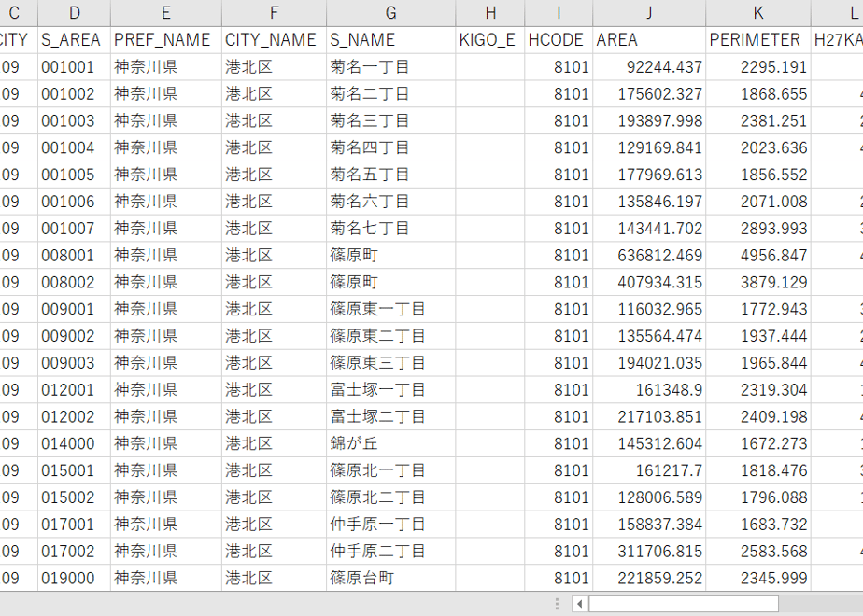863x616 pixels.
Task: Click cell containing 富士塚二丁目
Action: click(x=390, y=417)
